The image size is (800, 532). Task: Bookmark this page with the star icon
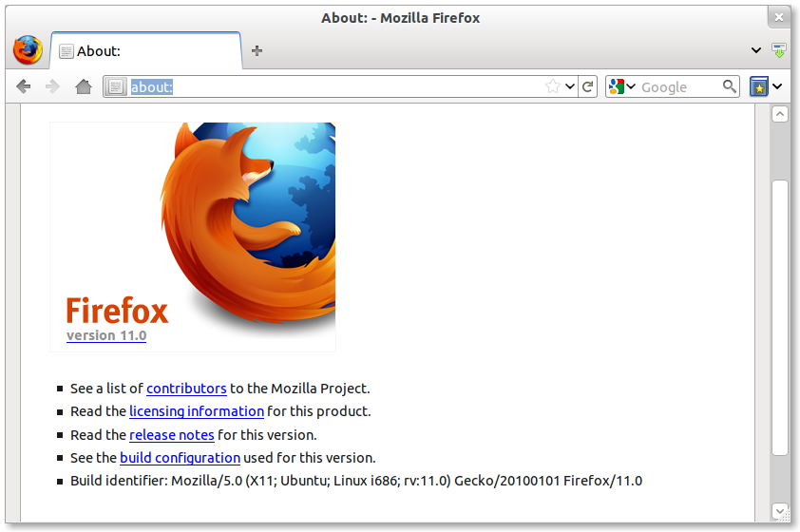tap(553, 86)
